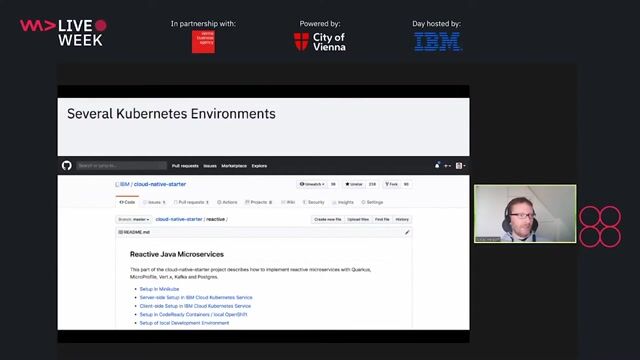
Task: Open Setup of local Development Environment link
Action: (184, 323)
